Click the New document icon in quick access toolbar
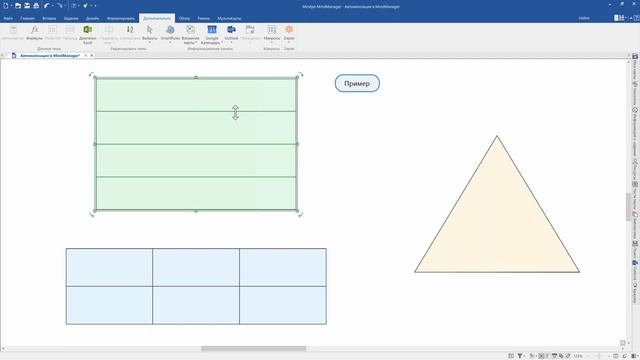 [6, 6]
